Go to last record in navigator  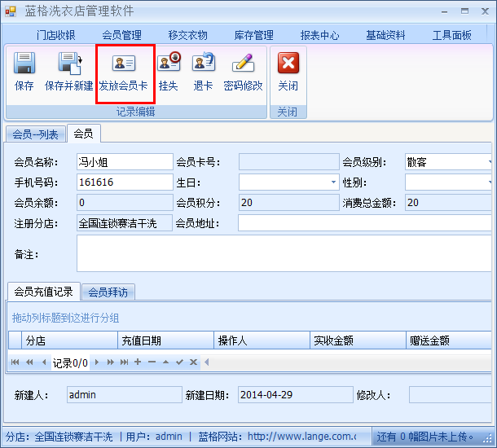(124, 362)
